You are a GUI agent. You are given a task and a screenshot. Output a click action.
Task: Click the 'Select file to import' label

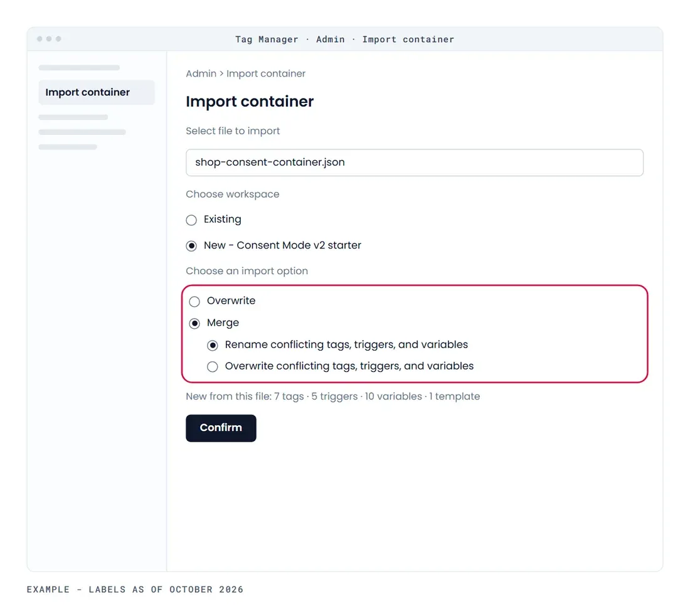[x=233, y=131]
